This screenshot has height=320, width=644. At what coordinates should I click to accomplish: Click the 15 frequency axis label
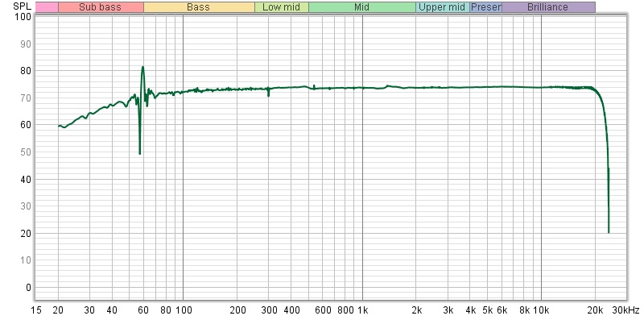click(36, 310)
